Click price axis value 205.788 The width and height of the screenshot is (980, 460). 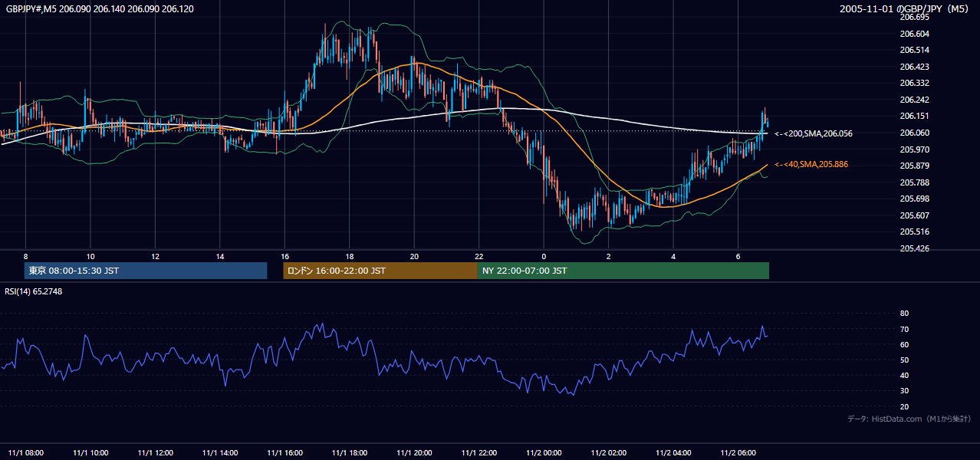(914, 182)
